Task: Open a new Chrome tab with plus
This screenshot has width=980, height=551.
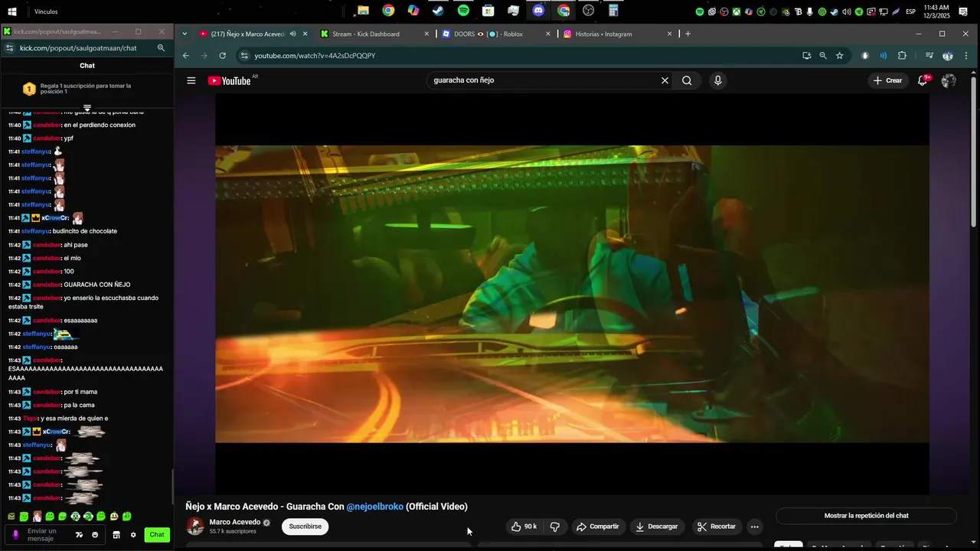Action: click(688, 34)
